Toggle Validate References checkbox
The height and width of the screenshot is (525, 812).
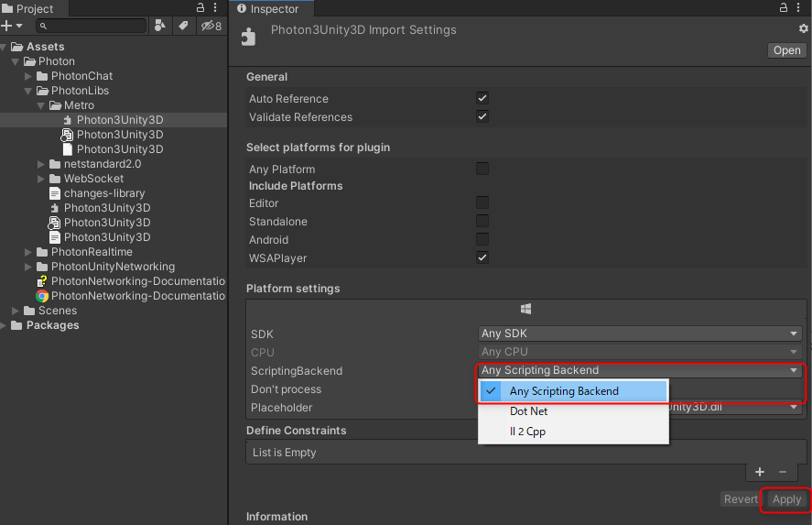[482, 116]
